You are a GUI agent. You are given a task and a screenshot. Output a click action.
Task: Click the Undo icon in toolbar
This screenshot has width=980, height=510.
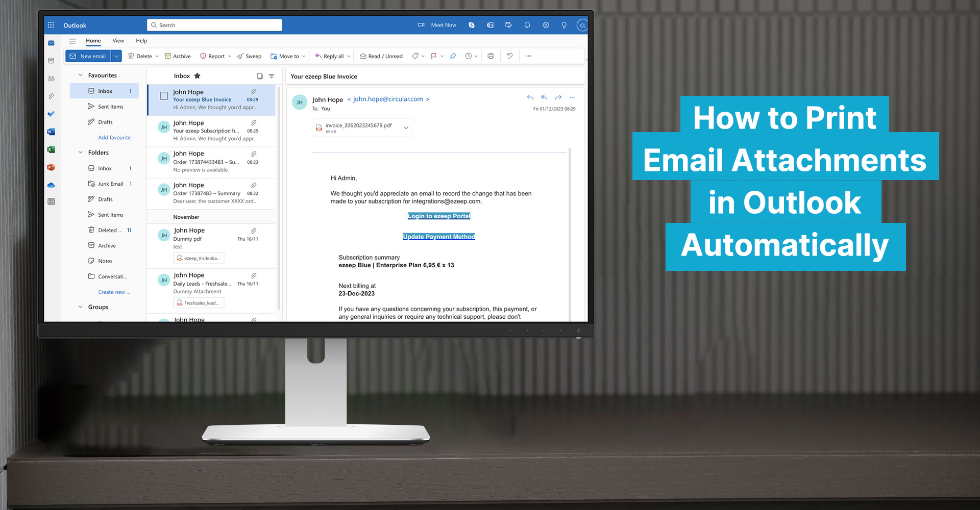pyautogui.click(x=509, y=56)
